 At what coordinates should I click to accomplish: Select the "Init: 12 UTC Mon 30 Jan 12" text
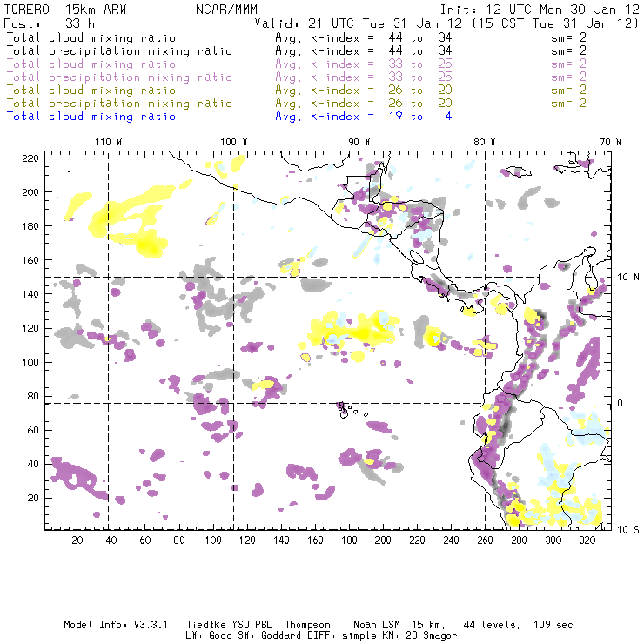tap(540, 10)
